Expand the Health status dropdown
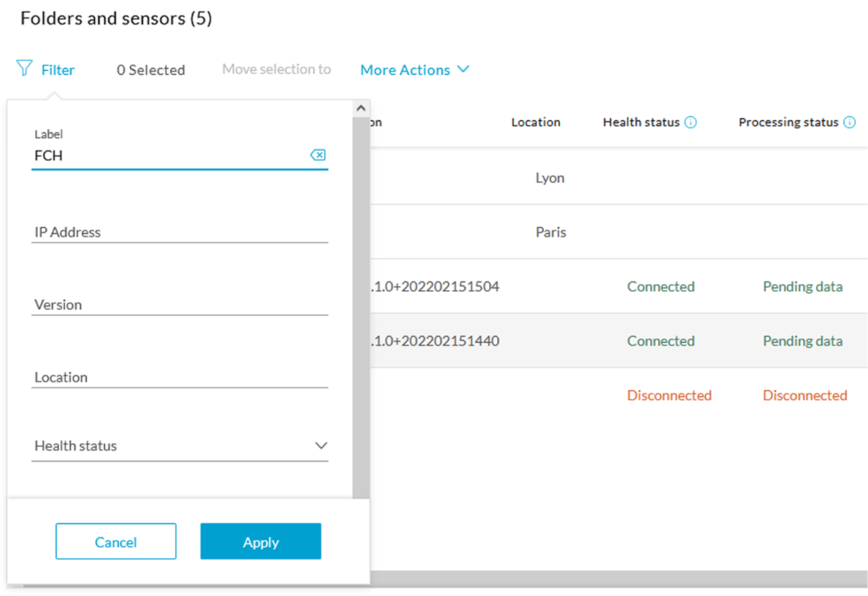This screenshot has width=868, height=596. (320, 446)
